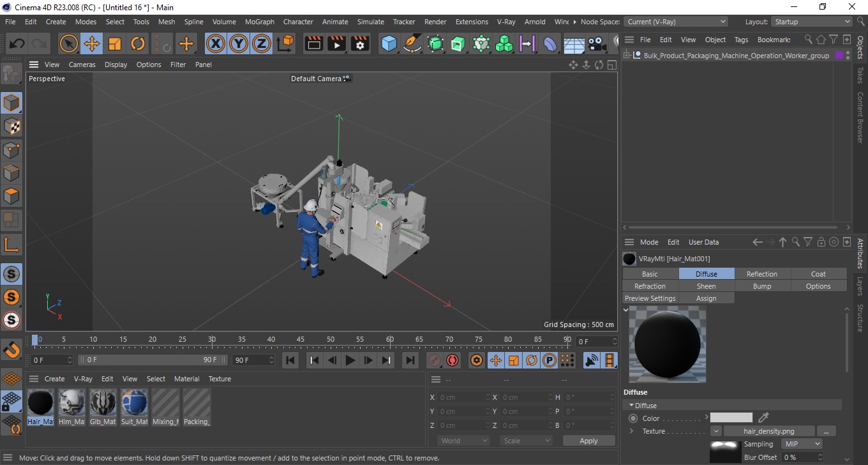Enable Texture mode checkered cube icon

point(11,126)
